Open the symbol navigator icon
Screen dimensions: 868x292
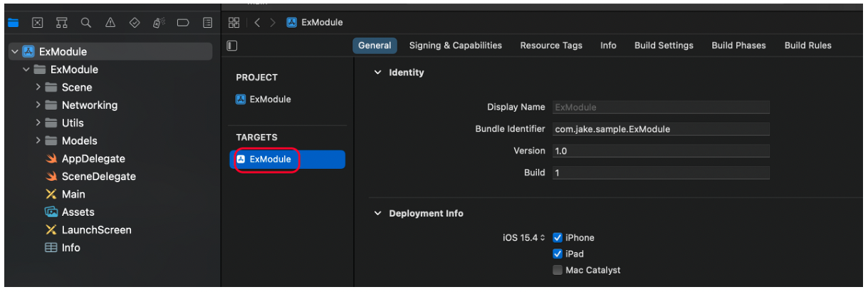point(61,23)
